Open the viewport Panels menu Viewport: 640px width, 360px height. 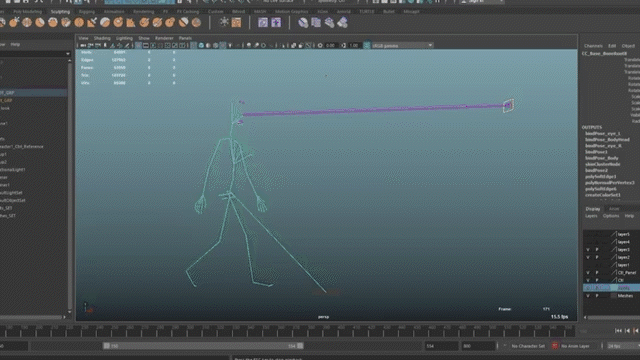pos(185,38)
